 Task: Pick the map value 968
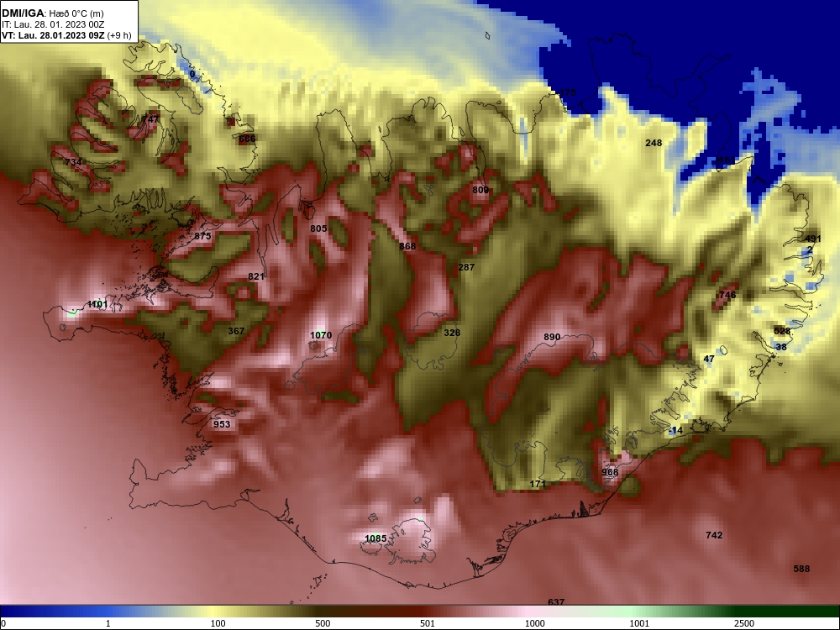610,472
